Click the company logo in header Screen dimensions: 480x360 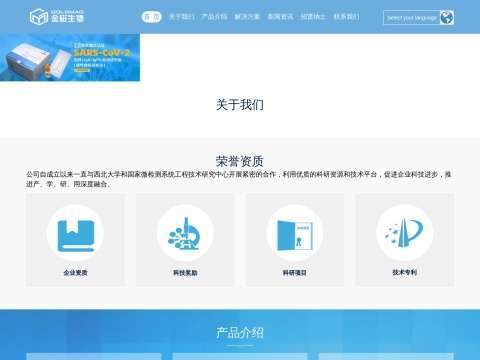(57, 16)
